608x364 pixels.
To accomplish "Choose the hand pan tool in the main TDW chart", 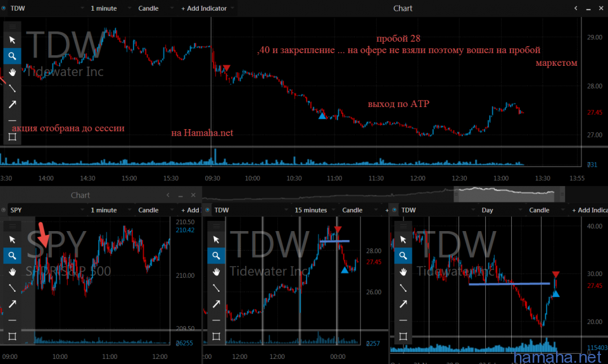I will coord(12,73).
